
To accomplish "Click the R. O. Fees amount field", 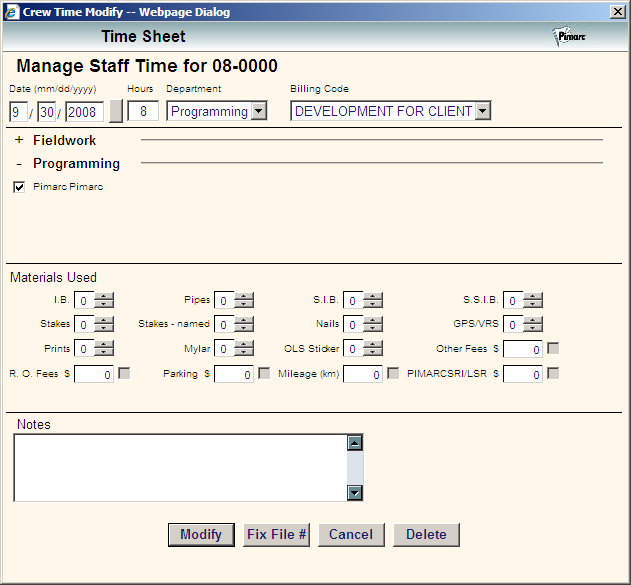I will (94, 374).
